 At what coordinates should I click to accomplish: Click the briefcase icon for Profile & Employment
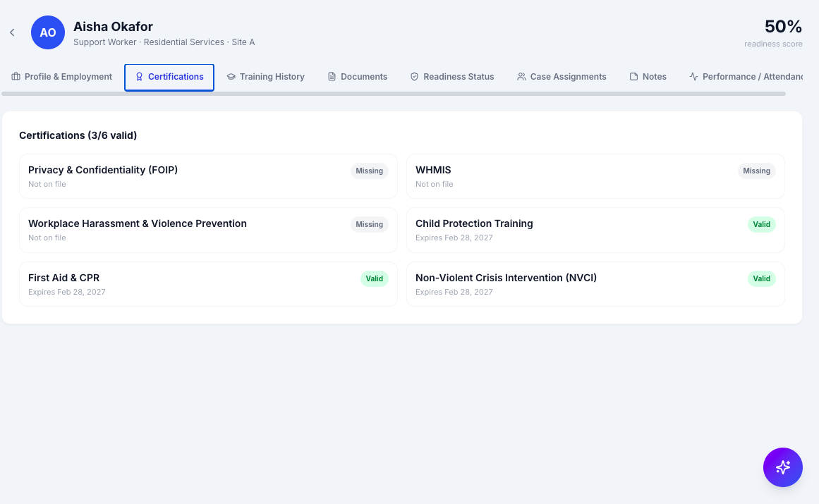point(16,77)
